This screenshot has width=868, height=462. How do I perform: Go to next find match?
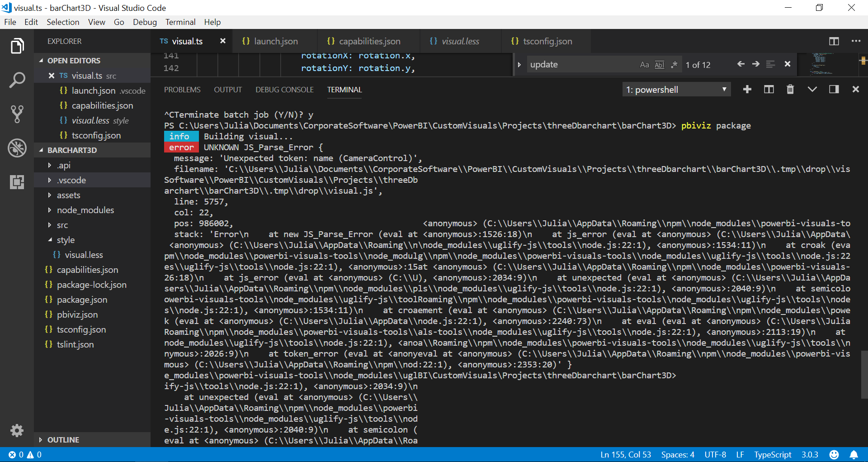coord(755,64)
